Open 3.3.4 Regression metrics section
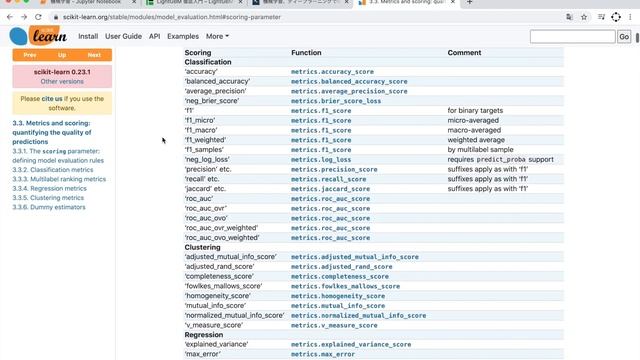Image resolution: width=640 pixels, height=360 pixels. [49, 189]
